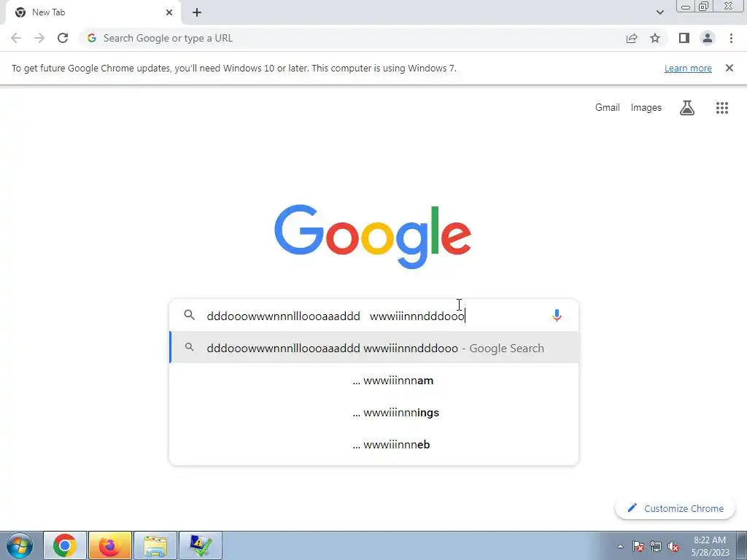The width and height of the screenshot is (747, 560).
Task: Choose the wwwiiinnneb suggestion
Action: pos(374,444)
